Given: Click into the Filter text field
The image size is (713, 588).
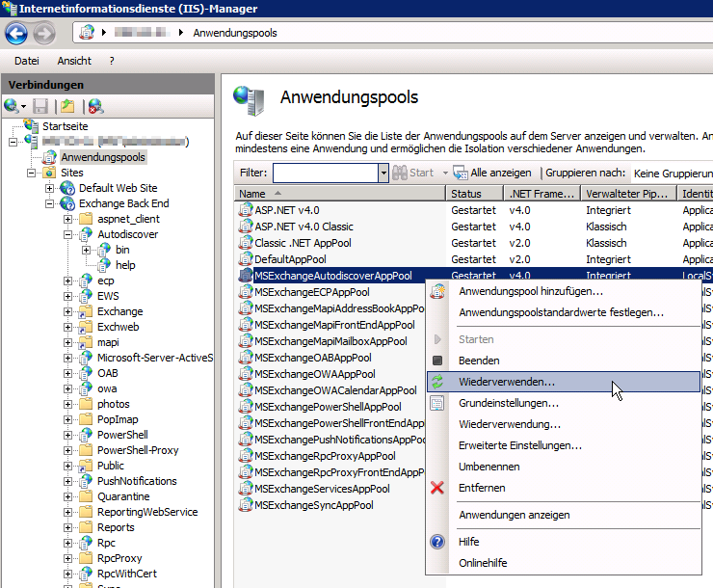Looking at the screenshot, I should (325, 173).
